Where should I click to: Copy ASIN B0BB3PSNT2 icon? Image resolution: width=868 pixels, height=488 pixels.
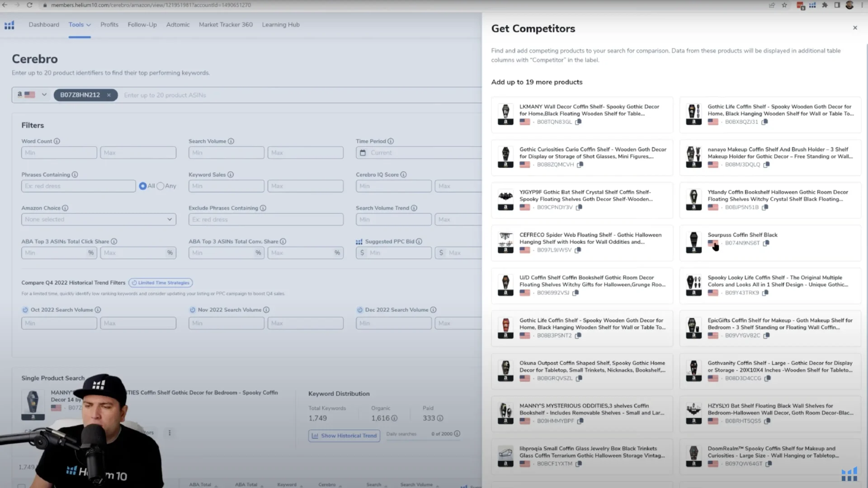click(x=578, y=336)
